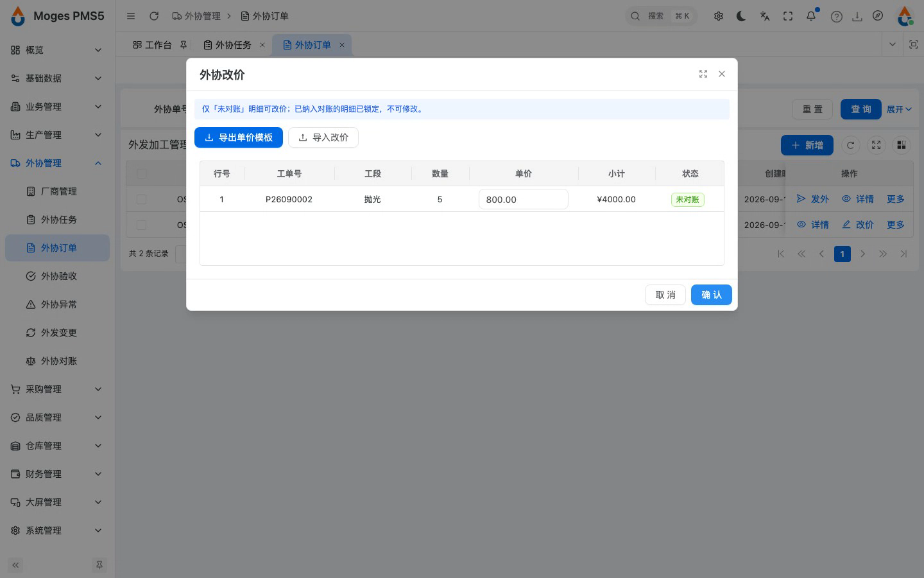Collapse the sidebar with double-chevron icon

point(15,565)
